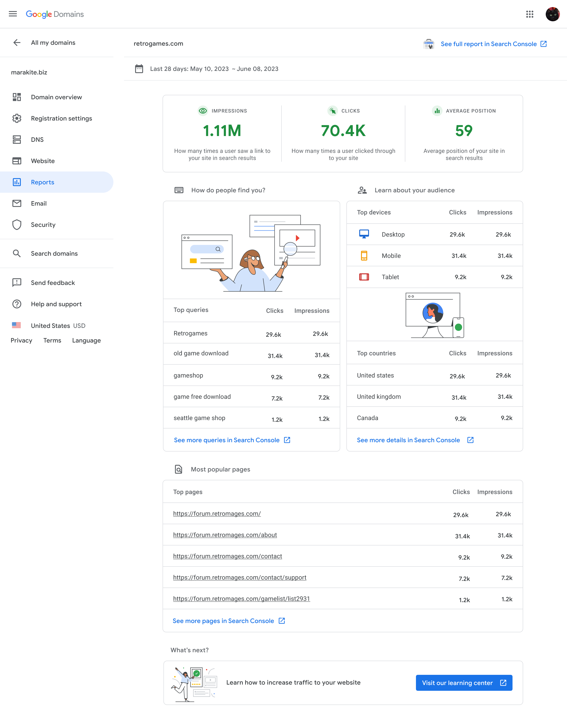Click the Search Console toolbox icon
The height and width of the screenshot is (728, 567).
pyautogui.click(x=429, y=44)
